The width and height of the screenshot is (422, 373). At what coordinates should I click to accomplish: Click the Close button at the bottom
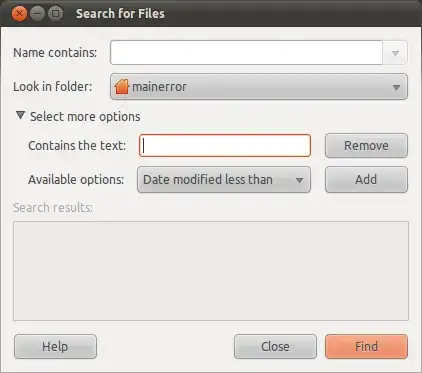point(275,347)
